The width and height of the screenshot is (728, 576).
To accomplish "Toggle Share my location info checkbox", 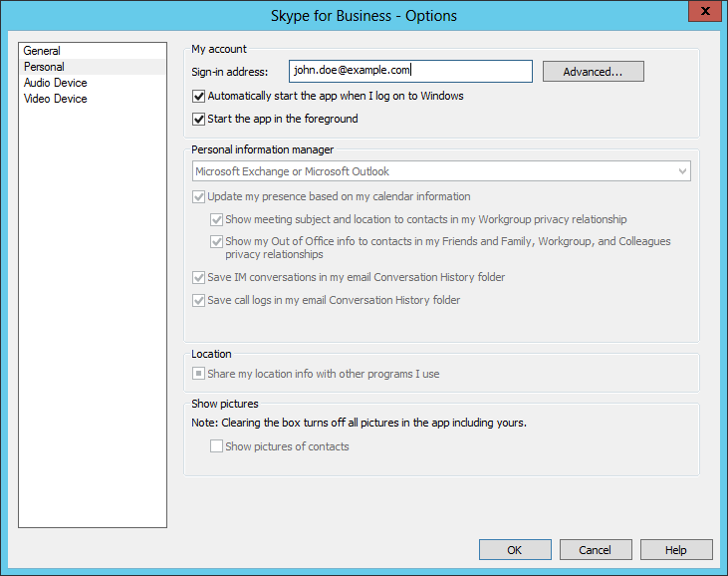I will tap(199, 375).
